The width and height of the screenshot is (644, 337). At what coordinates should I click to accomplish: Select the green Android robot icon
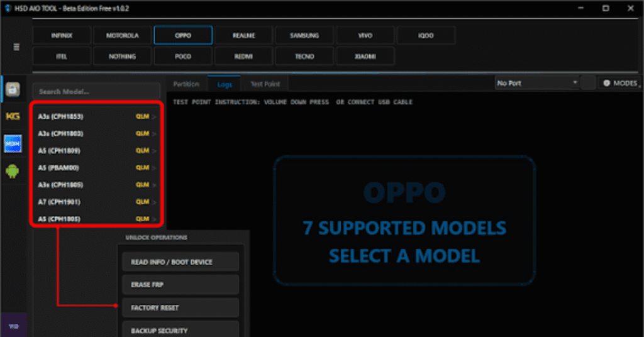click(13, 171)
